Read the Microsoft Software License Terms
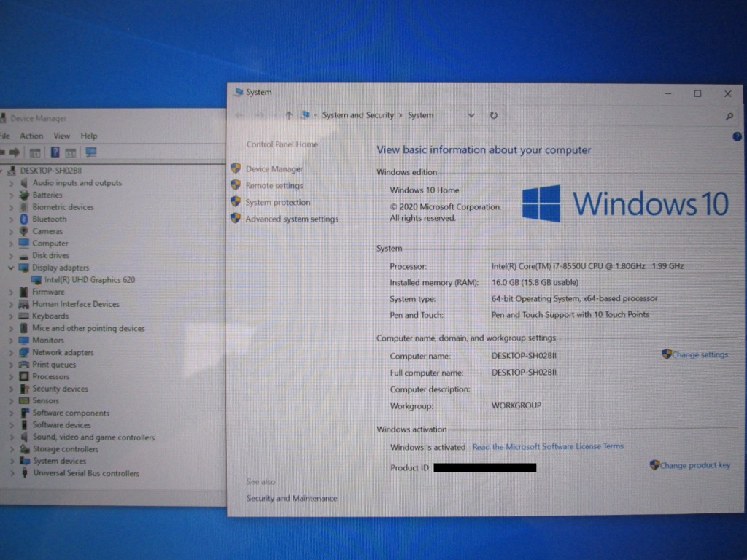This screenshot has width=747, height=560. point(548,447)
